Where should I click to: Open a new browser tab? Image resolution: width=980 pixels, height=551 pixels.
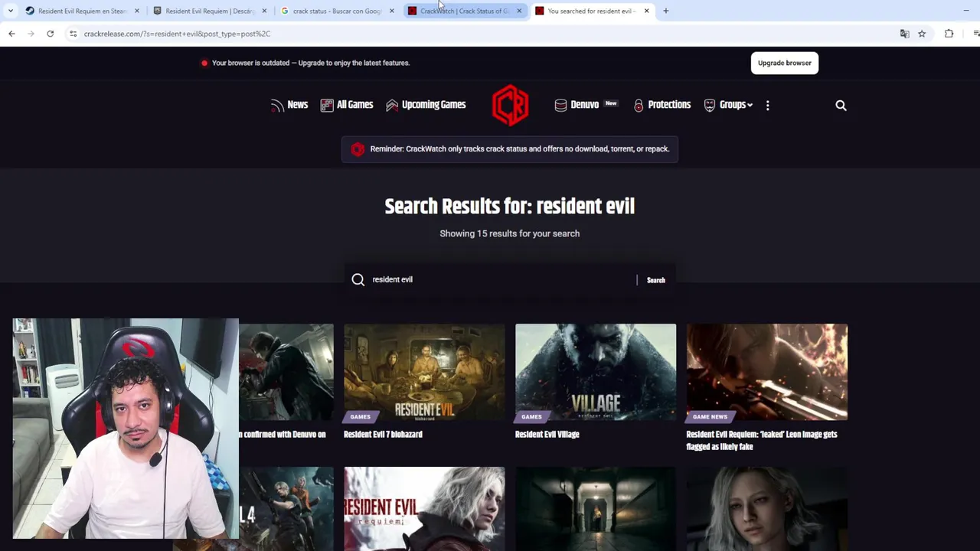coord(666,11)
